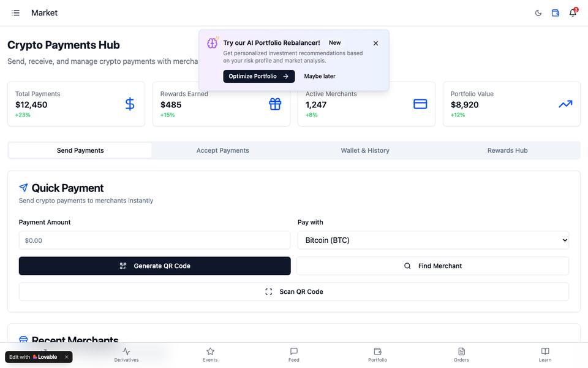Click Generate QR Code button
This screenshot has height=368, width=588.
click(154, 266)
